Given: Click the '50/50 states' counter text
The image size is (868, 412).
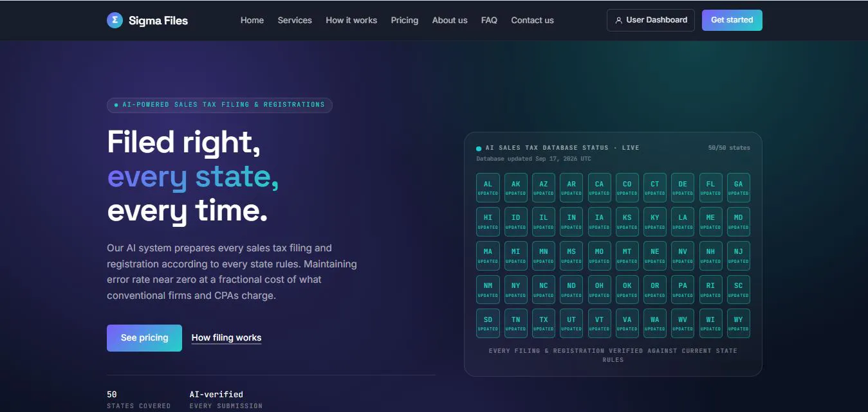Looking at the screenshot, I should 729,148.
